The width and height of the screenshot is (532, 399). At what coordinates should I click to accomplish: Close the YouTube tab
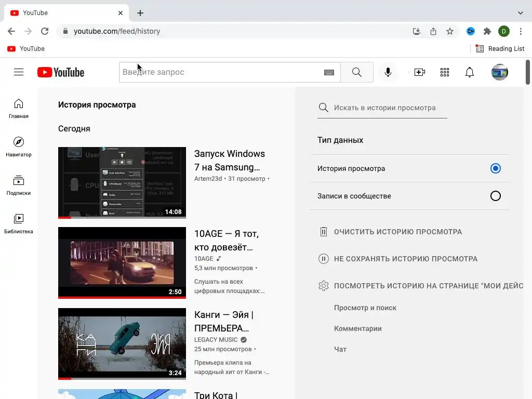coord(121,13)
